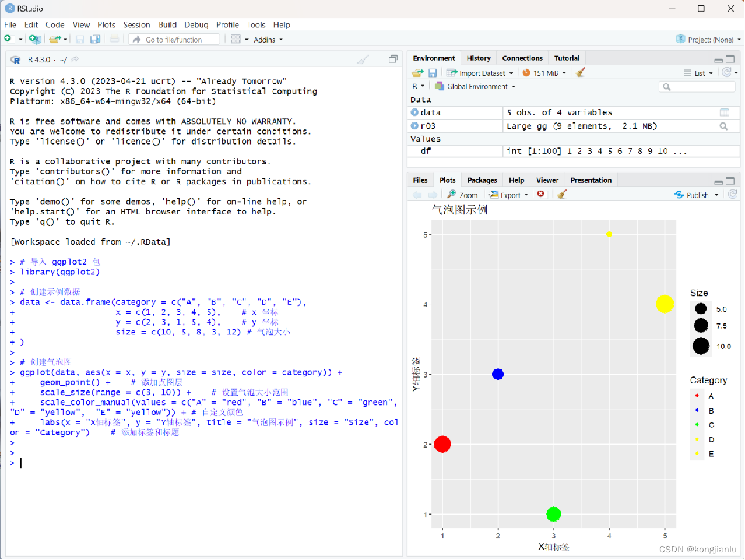Open the Import Dataset dropdown

[x=480, y=73]
